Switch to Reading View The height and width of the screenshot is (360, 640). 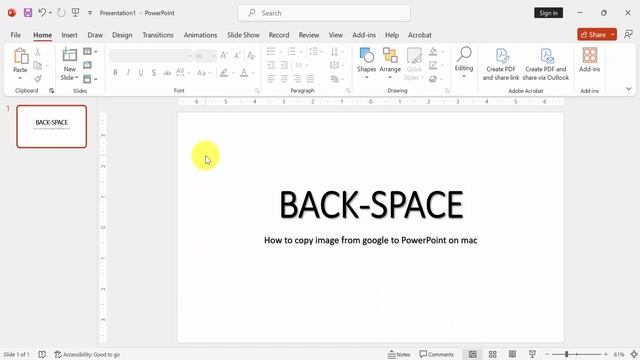pos(512,354)
